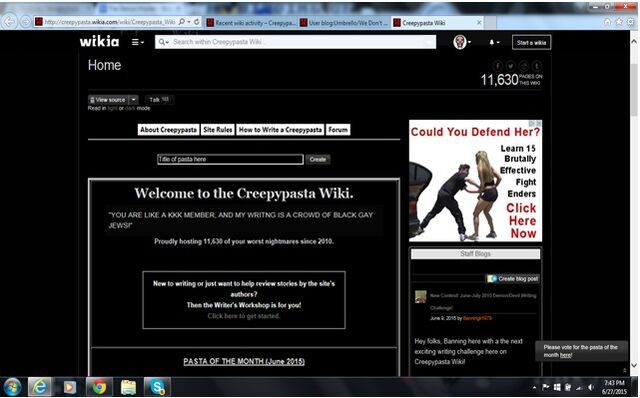Click the browser refresh icon
The width and height of the screenshot is (640, 398).
pos(197,22)
